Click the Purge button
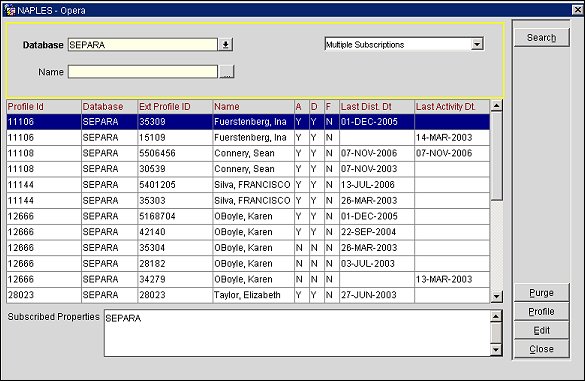 tap(541, 293)
